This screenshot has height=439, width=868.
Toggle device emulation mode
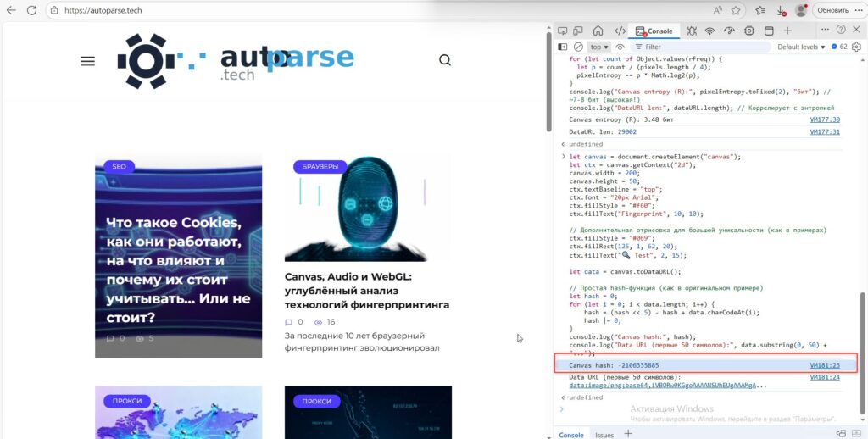578,31
